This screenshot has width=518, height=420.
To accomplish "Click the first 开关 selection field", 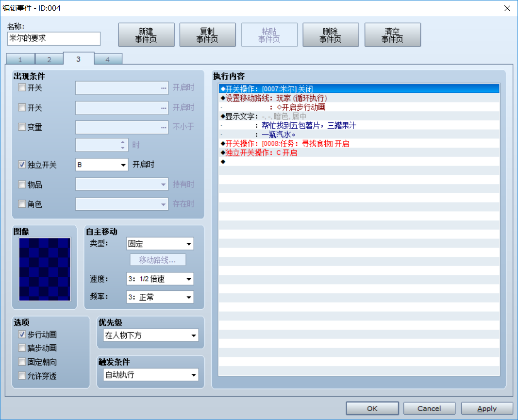I will (x=122, y=88).
